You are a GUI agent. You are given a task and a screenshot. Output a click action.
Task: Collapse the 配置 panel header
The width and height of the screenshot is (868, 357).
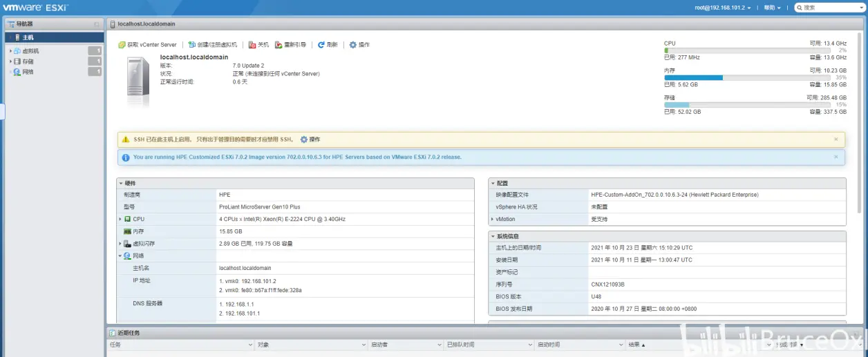[493, 183]
